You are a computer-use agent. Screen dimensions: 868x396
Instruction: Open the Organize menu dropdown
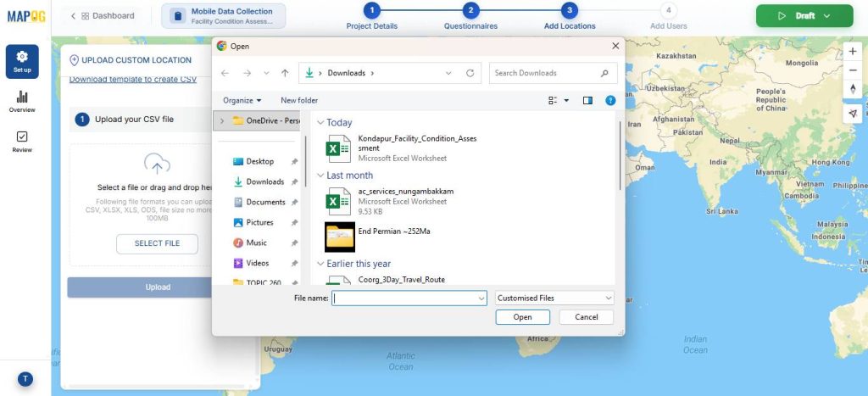coord(242,100)
